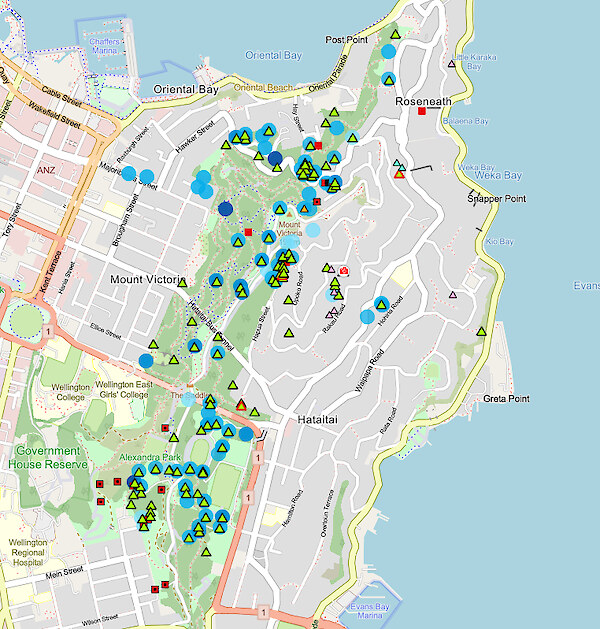This screenshot has width=600, height=629.
Task: Click the Brougham Street label
Action: coord(126,220)
